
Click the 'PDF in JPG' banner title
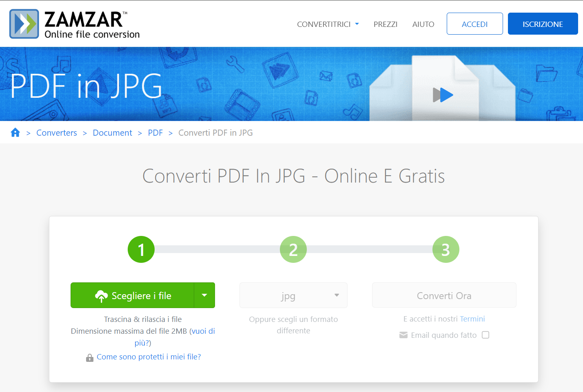[x=86, y=86]
